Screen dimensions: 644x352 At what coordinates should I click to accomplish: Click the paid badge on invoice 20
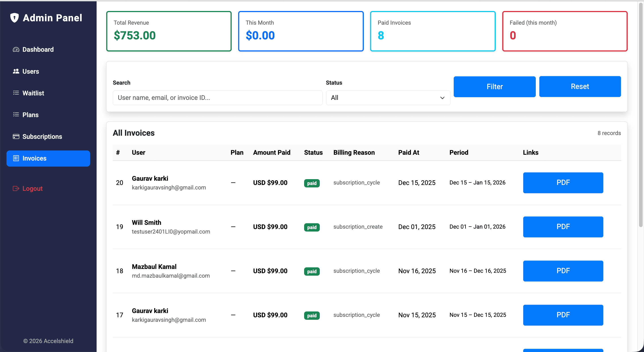(x=312, y=183)
